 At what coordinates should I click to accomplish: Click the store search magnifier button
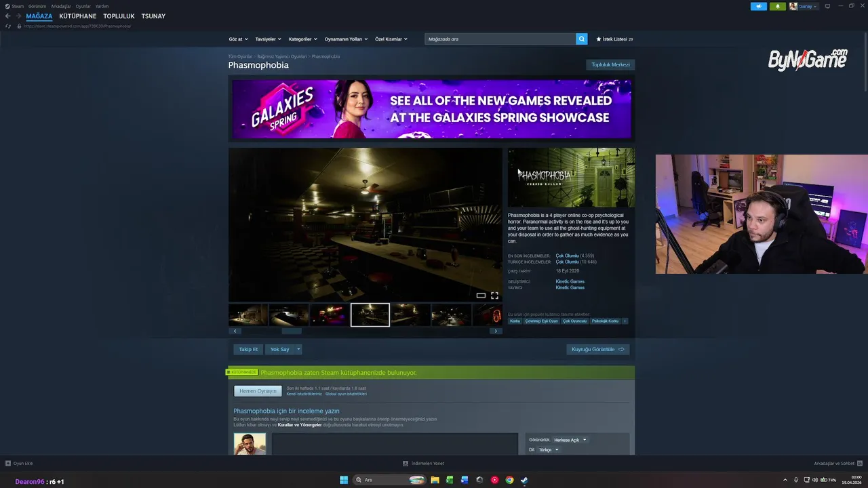click(x=582, y=39)
